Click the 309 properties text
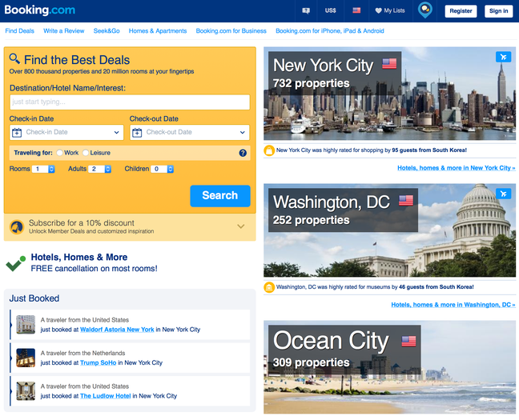The height and width of the screenshot is (420, 519). [x=311, y=362]
